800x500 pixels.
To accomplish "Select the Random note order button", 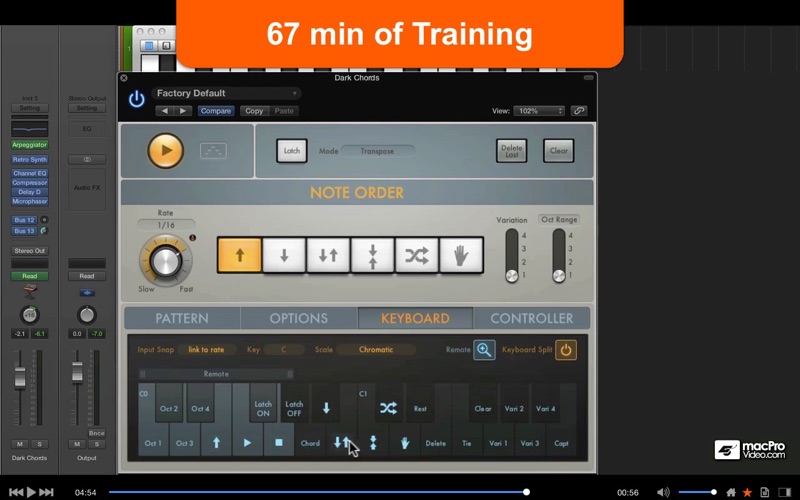I will 417,255.
